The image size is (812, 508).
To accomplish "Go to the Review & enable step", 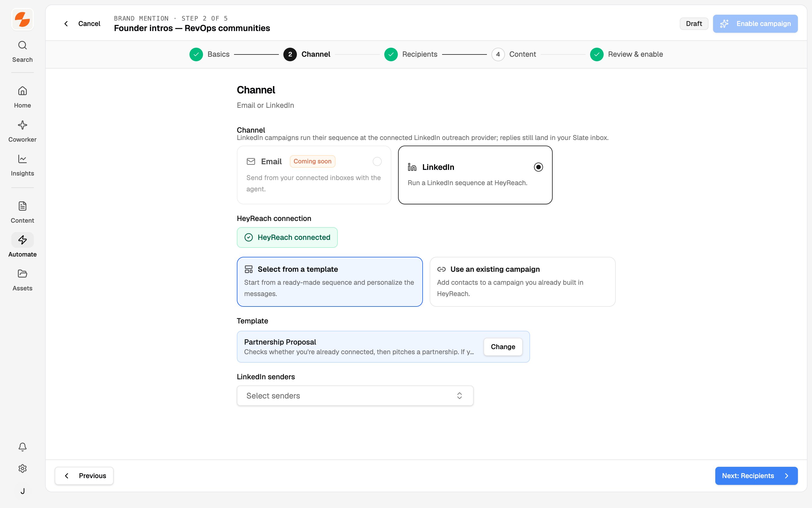I will point(626,54).
